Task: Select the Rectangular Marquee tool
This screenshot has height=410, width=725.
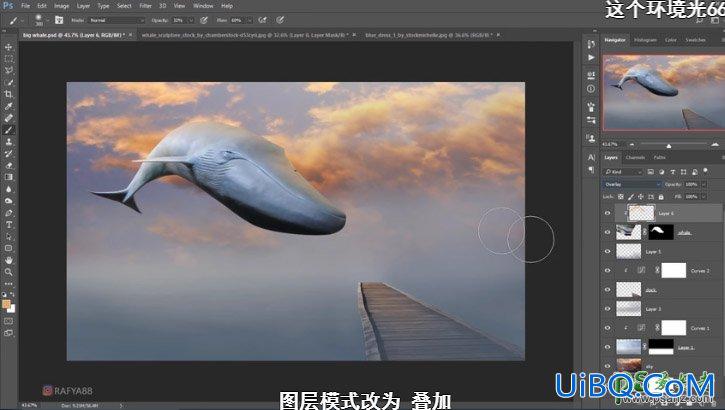Action: (8, 59)
